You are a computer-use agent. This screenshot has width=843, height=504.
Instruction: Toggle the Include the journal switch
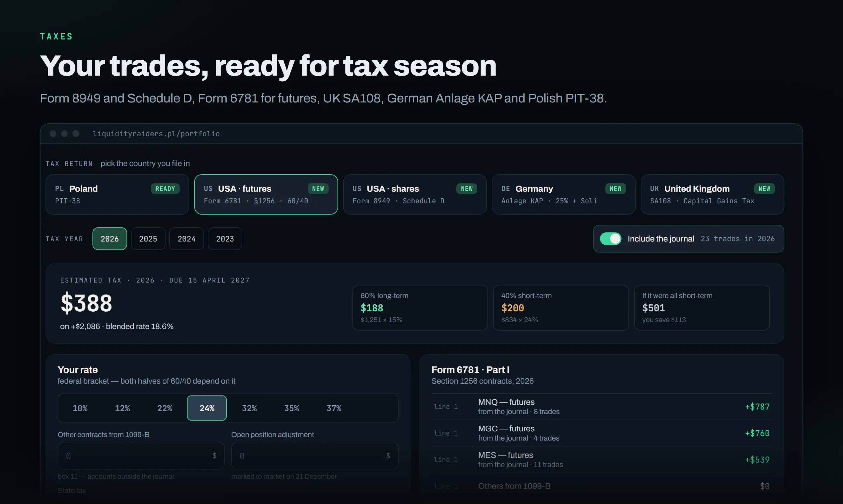point(610,239)
